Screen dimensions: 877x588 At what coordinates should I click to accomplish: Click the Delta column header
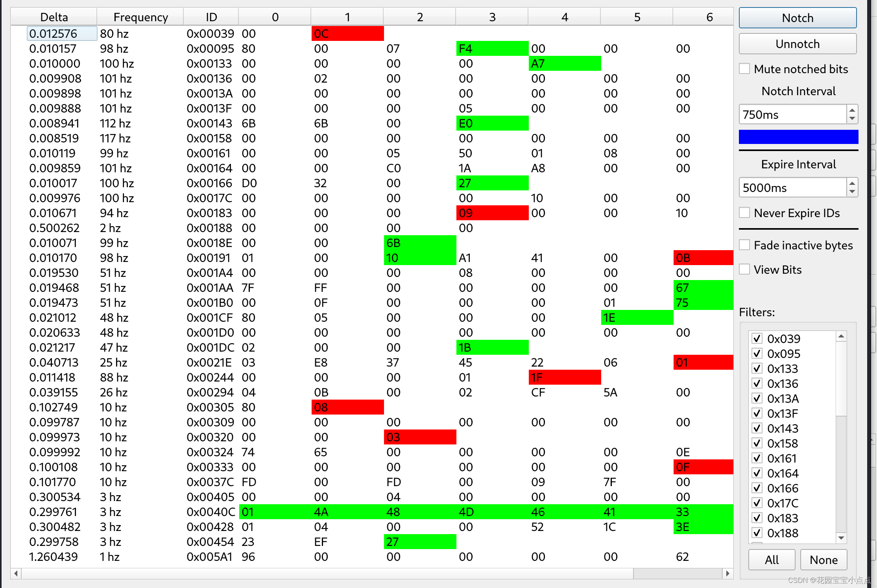click(54, 17)
